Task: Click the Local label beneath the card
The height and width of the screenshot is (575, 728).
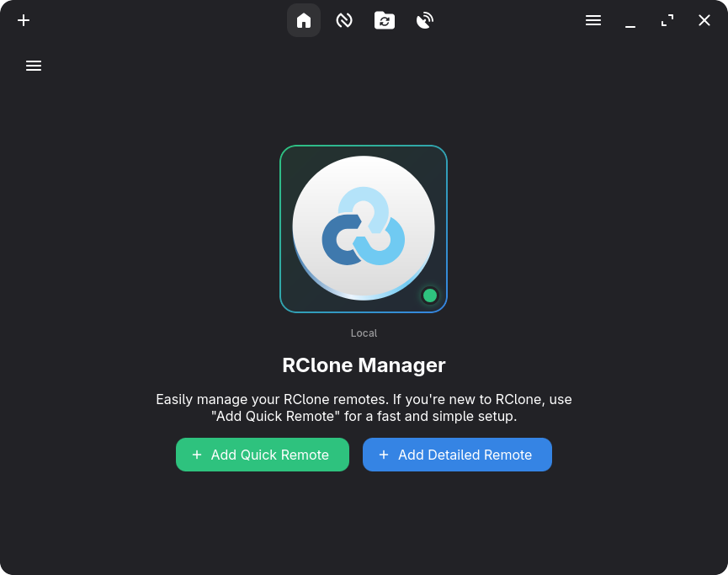Action: 363,333
